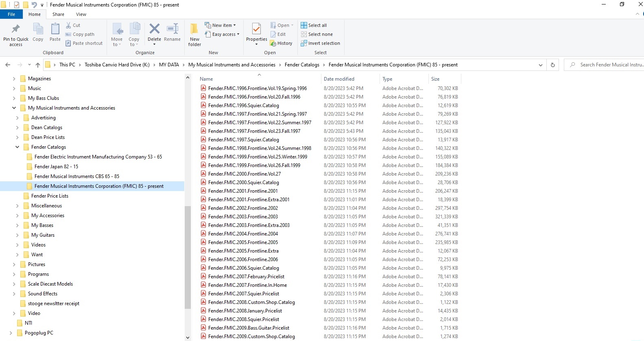This screenshot has width=644, height=341.
Task: Collapse the Fender Catalogs tree node
Action: point(17,147)
